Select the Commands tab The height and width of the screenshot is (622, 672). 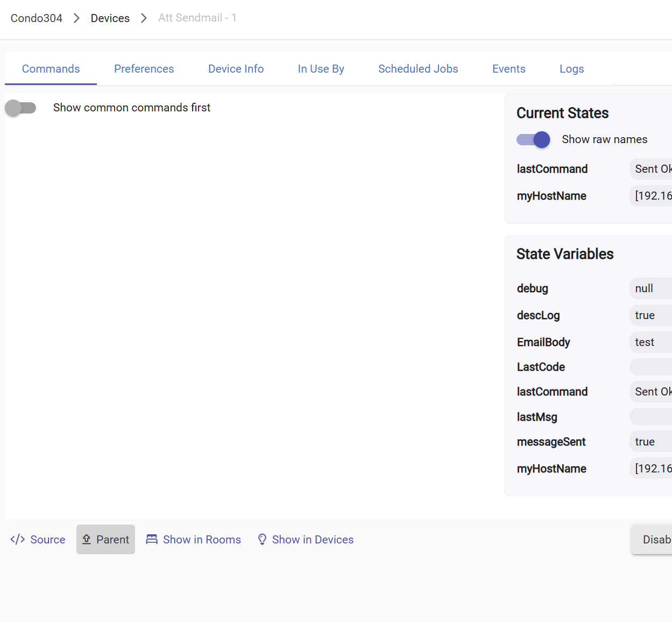(x=51, y=69)
